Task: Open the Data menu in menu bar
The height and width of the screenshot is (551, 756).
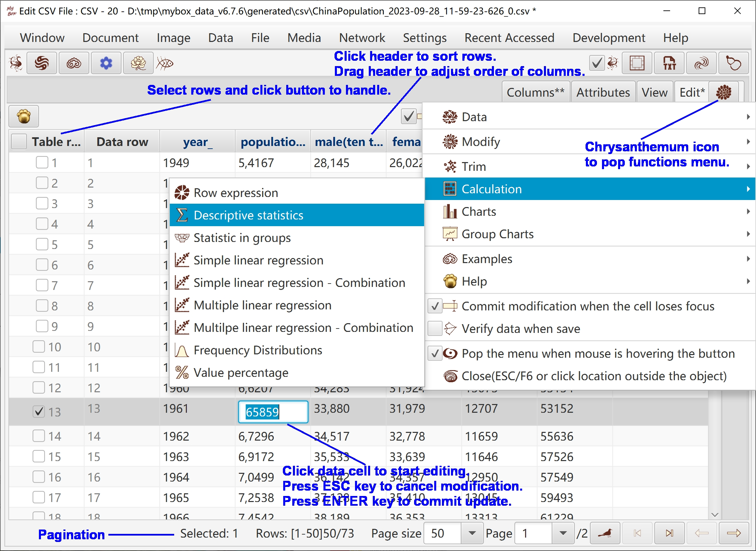Action: pos(220,38)
